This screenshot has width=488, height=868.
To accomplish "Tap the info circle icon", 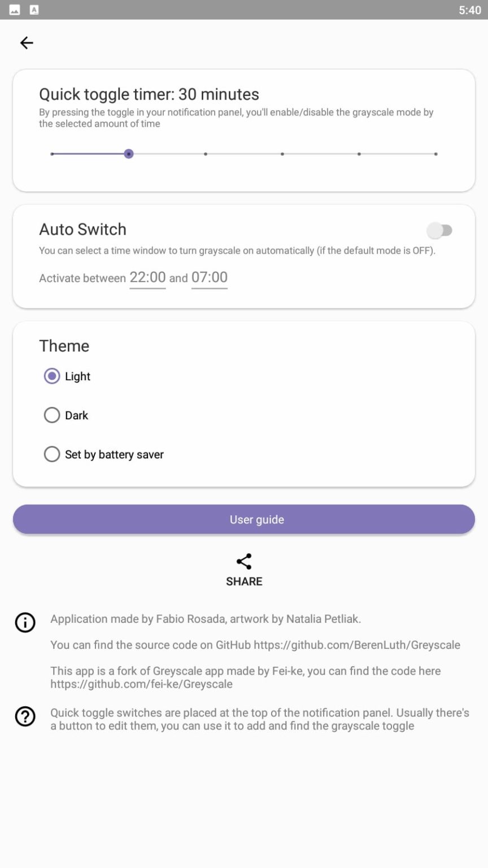I will [x=25, y=622].
